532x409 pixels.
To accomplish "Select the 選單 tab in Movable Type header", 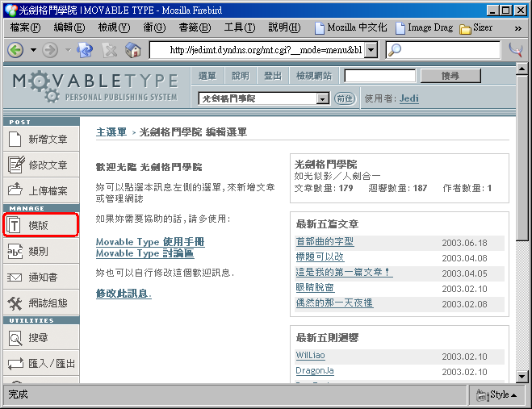I will click(x=207, y=76).
